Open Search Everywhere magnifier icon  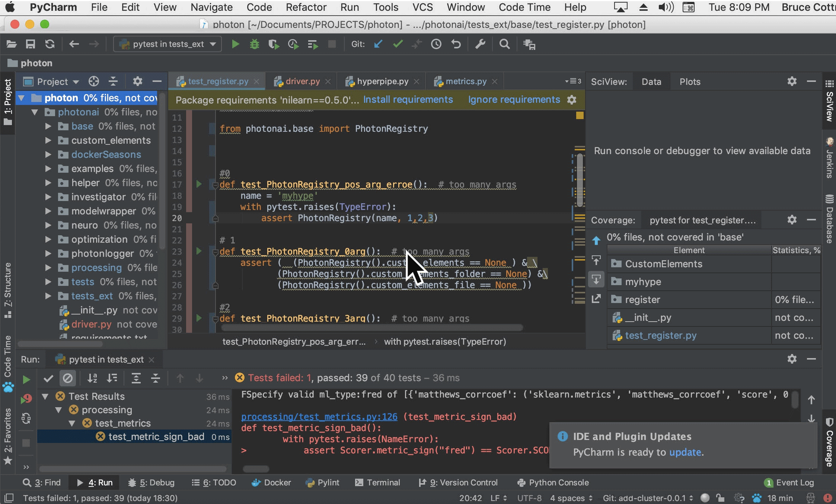click(504, 44)
